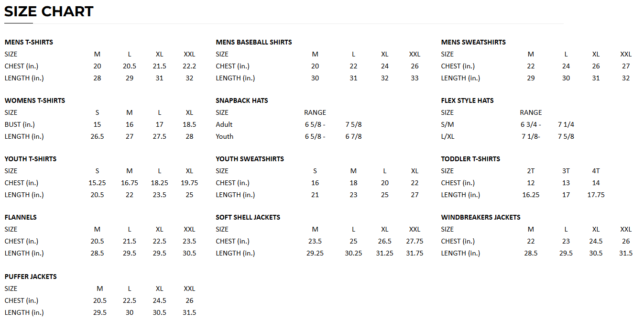Select the SOFT SHELL JACKETS heading

pos(248,217)
